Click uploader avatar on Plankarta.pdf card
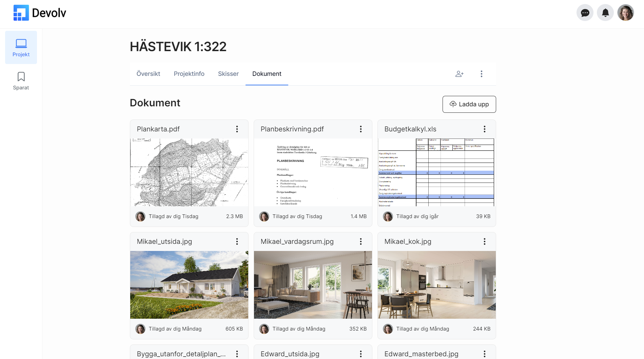Viewport: 644px width, 359px height. (140, 216)
